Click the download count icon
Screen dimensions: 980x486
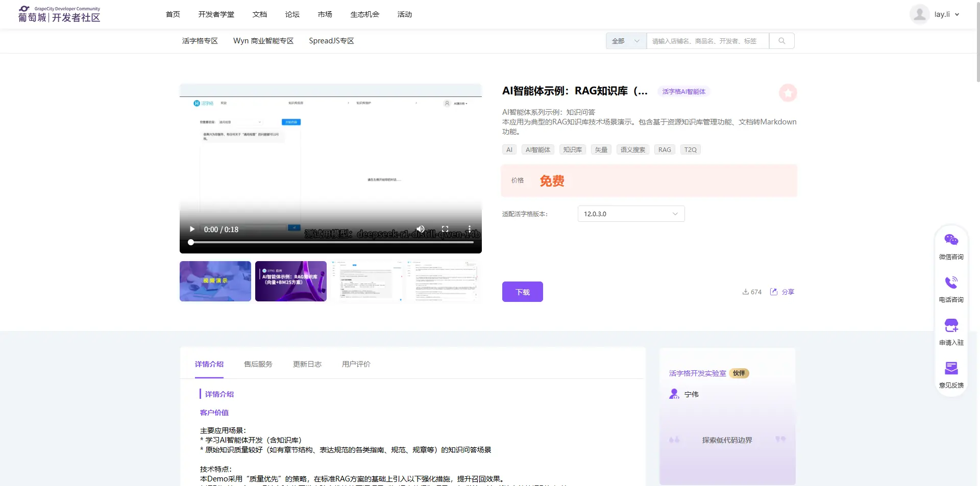click(745, 292)
